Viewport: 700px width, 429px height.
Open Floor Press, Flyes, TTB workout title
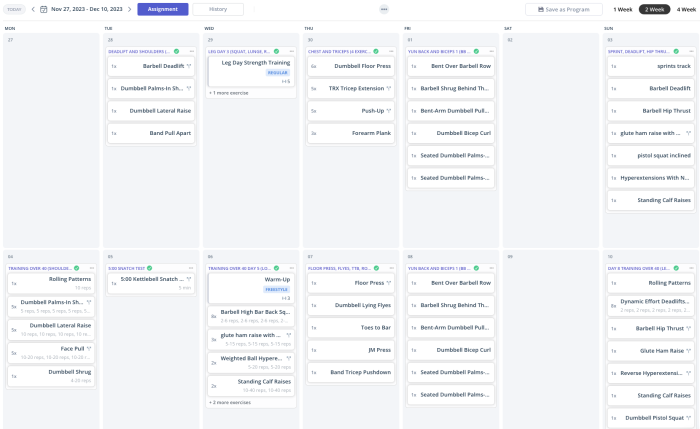(x=339, y=269)
